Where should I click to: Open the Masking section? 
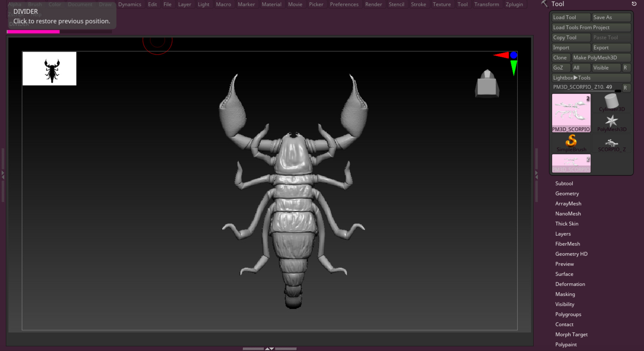click(565, 294)
